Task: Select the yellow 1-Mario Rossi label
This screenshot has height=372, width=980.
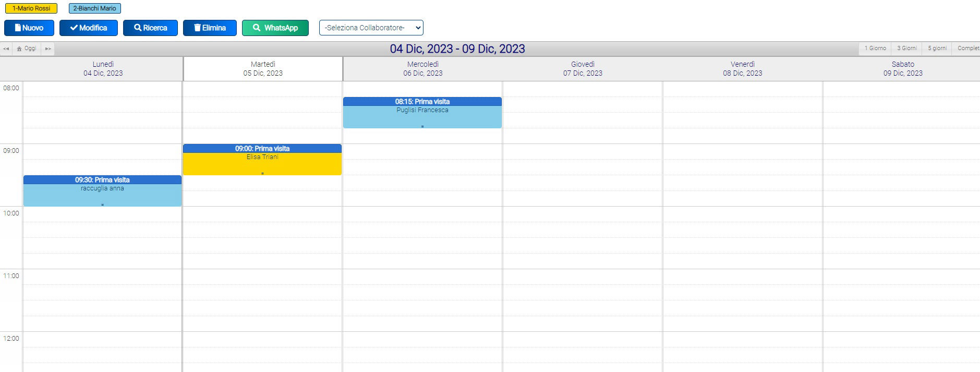Action: pyautogui.click(x=31, y=8)
